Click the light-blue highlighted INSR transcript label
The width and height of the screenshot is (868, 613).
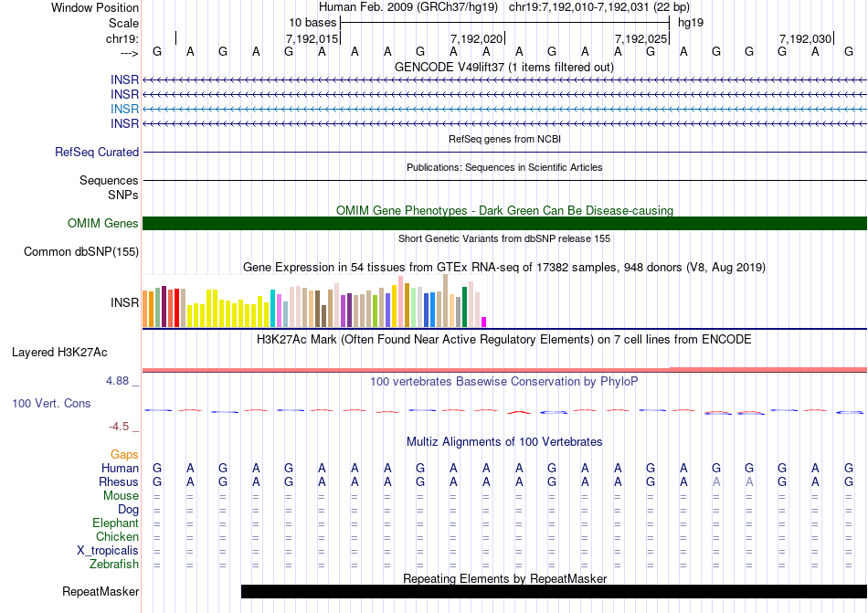click(124, 109)
